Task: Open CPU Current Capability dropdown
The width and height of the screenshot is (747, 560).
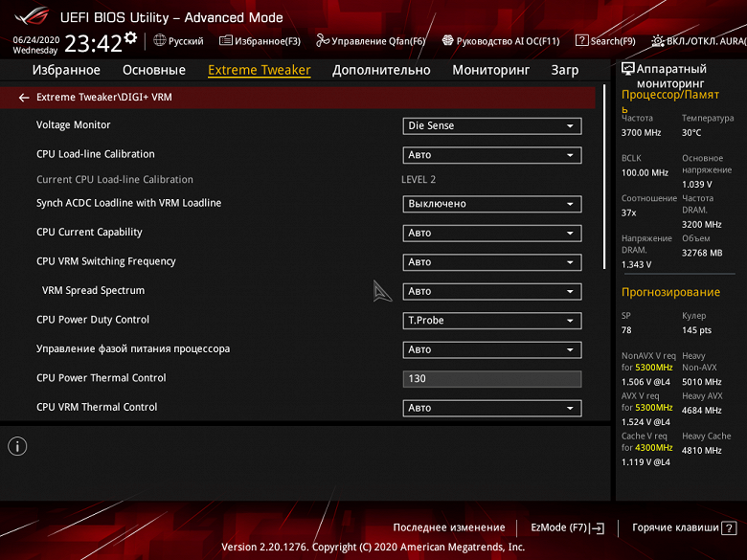Action: point(492,233)
